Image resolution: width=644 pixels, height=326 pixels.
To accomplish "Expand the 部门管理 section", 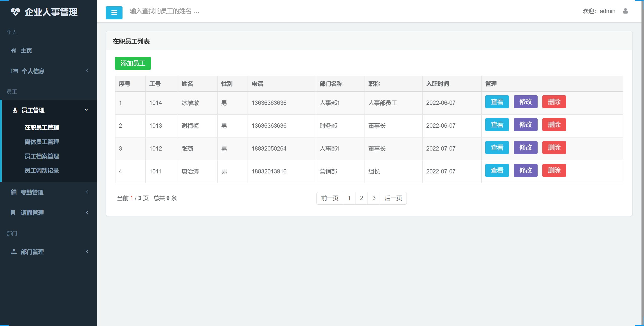I will (x=32, y=252).
